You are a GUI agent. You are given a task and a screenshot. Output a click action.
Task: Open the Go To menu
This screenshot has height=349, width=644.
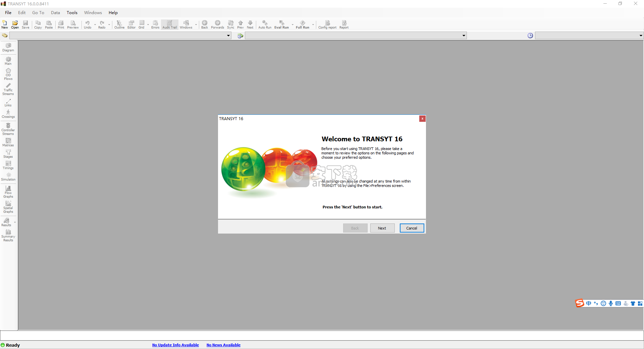tap(38, 13)
